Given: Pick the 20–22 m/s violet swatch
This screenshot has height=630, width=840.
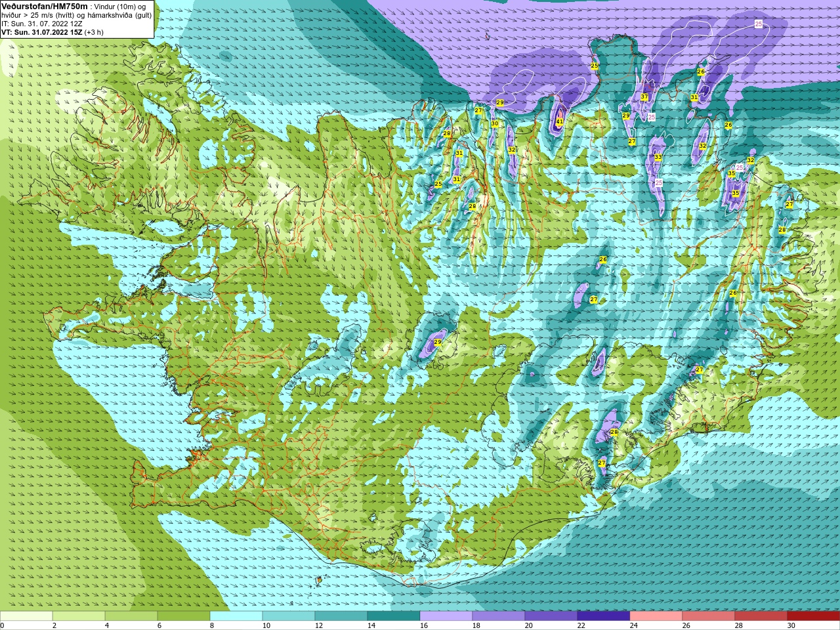Looking at the screenshot, I should pyautogui.click(x=551, y=616).
